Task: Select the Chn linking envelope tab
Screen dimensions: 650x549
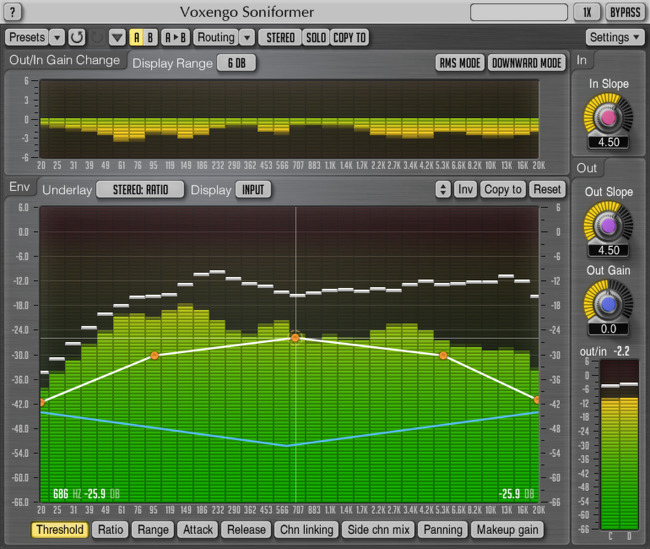Action: pyautogui.click(x=306, y=530)
